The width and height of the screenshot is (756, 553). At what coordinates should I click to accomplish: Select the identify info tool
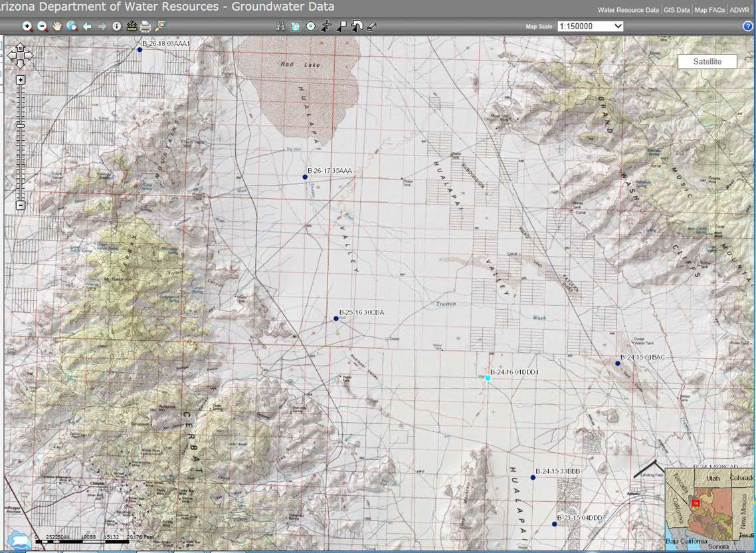point(117,27)
